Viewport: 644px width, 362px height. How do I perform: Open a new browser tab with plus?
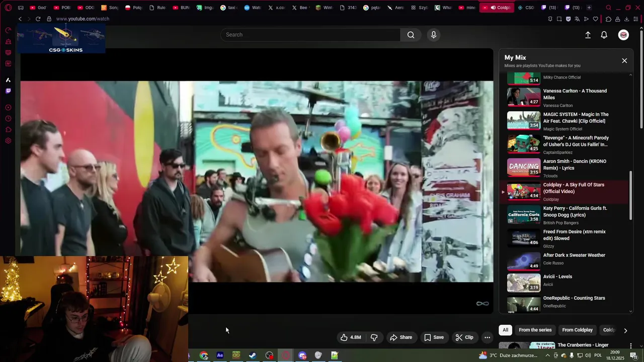point(589,8)
